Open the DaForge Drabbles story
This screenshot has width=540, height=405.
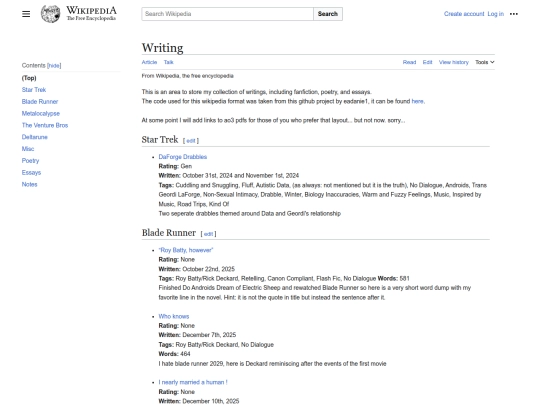click(x=183, y=157)
